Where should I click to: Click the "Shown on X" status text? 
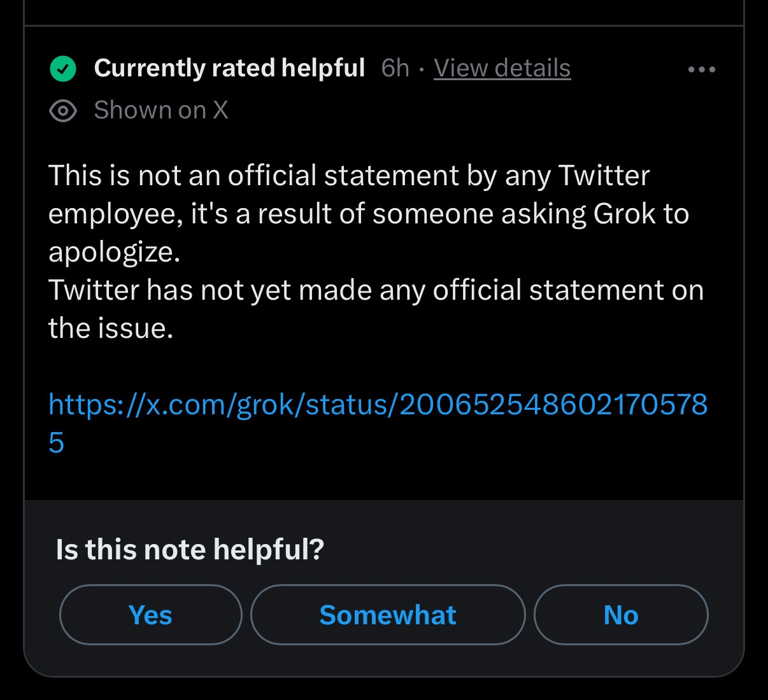pyautogui.click(x=160, y=110)
